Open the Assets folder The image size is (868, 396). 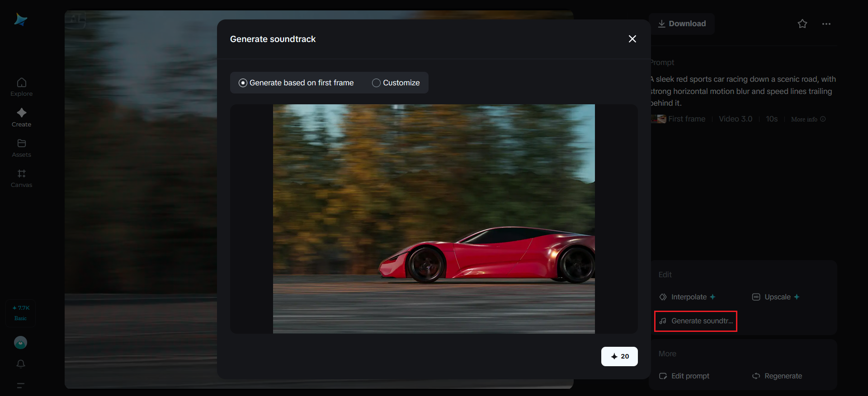tap(22, 148)
